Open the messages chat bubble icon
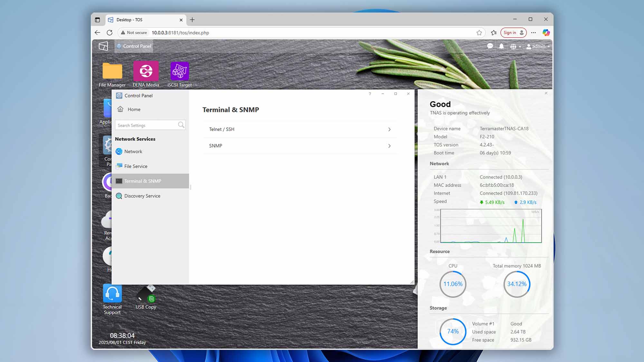This screenshot has height=362, width=644. pyautogui.click(x=490, y=46)
